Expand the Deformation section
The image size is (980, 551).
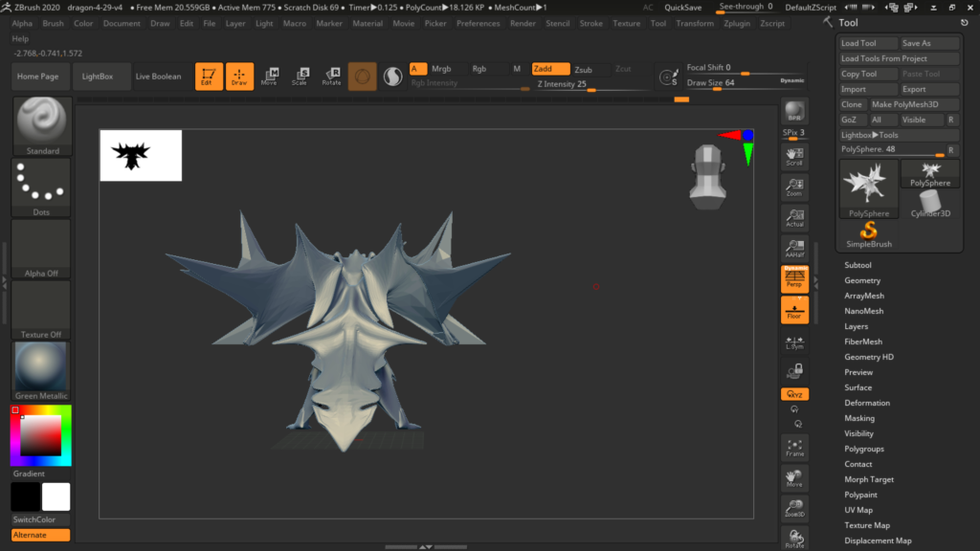(866, 403)
